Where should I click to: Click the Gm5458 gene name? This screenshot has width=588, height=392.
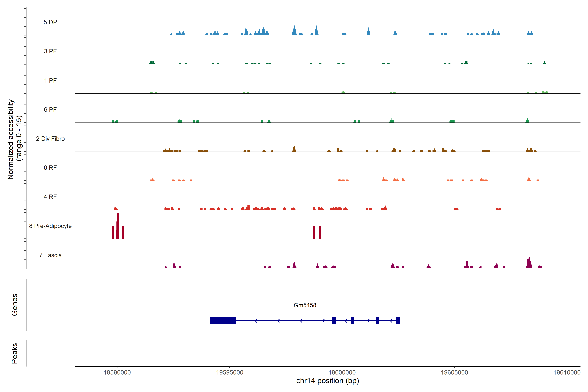(305, 305)
